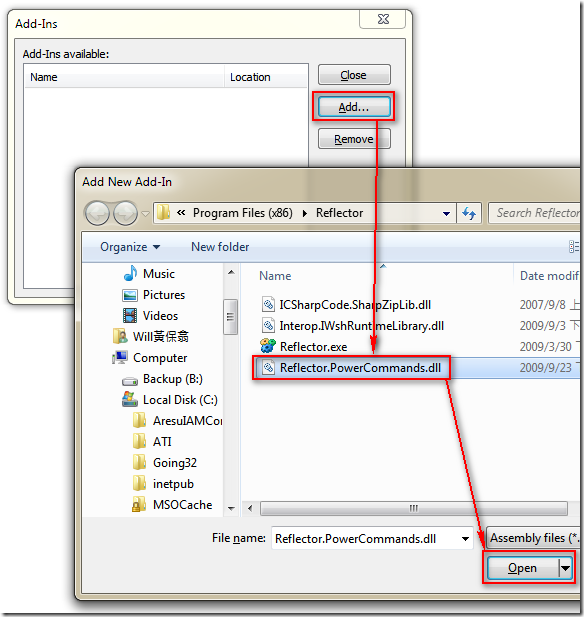The image size is (584, 617).
Task: Click the Computer monitor icon
Action: 120,357
